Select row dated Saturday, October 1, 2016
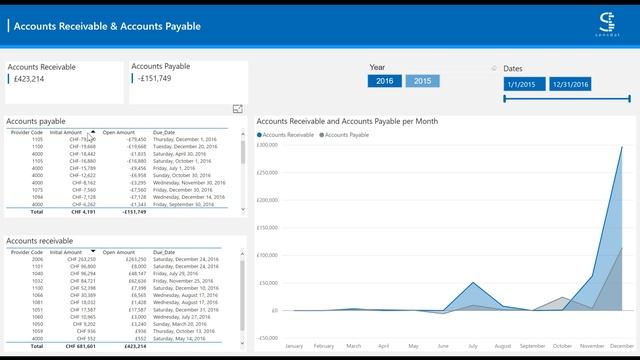This screenshot has height=360, width=640. pyautogui.click(x=117, y=161)
